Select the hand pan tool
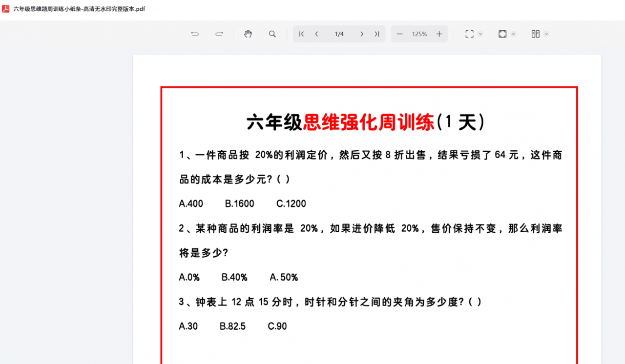 (248, 34)
